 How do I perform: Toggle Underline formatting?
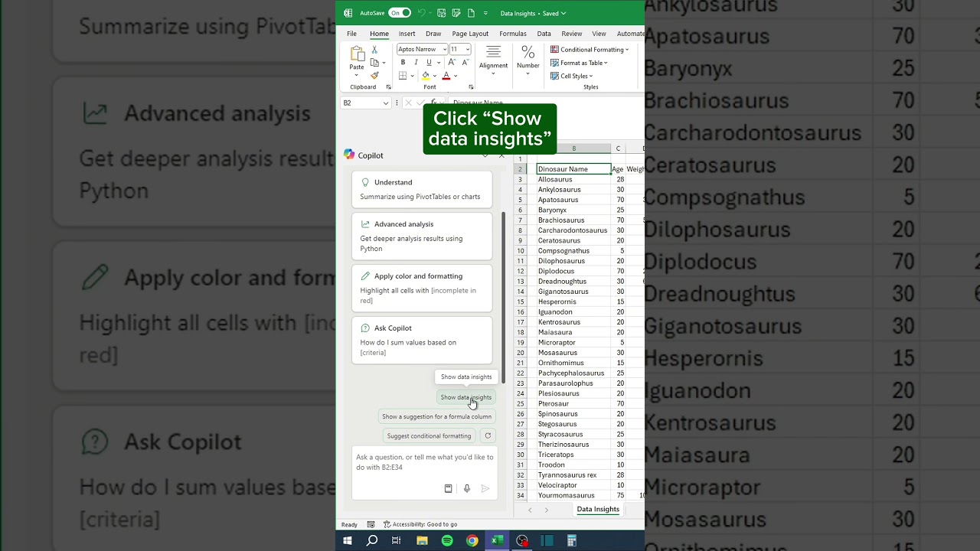[429, 63]
